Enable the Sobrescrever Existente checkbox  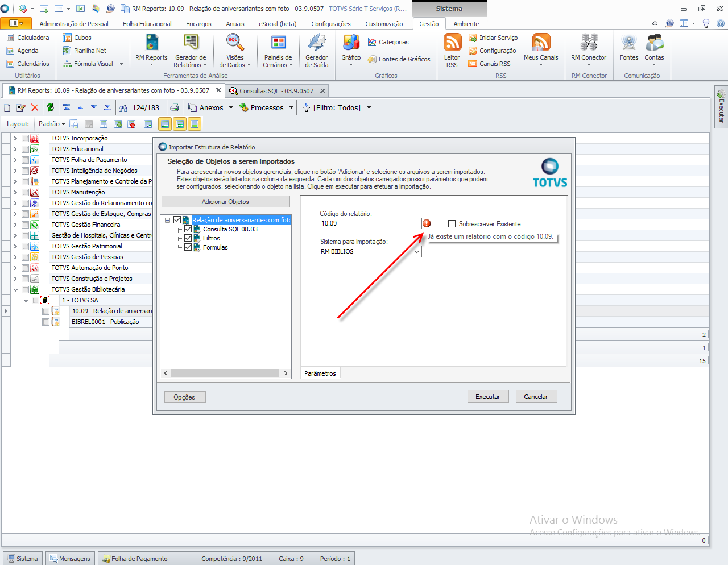(x=452, y=224)
